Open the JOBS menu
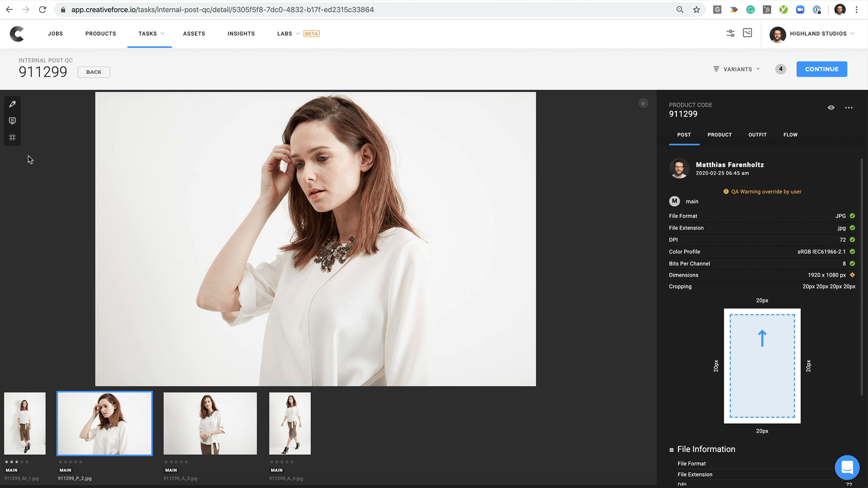The image size is (868, 488). point(55,34)
